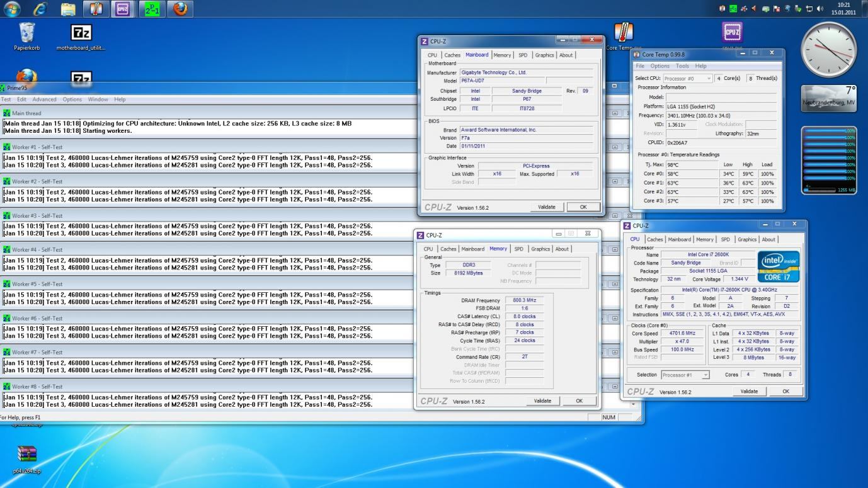
Task: Click the NUM indicator in Prime95 status bar
Action: tap(609, 417)
